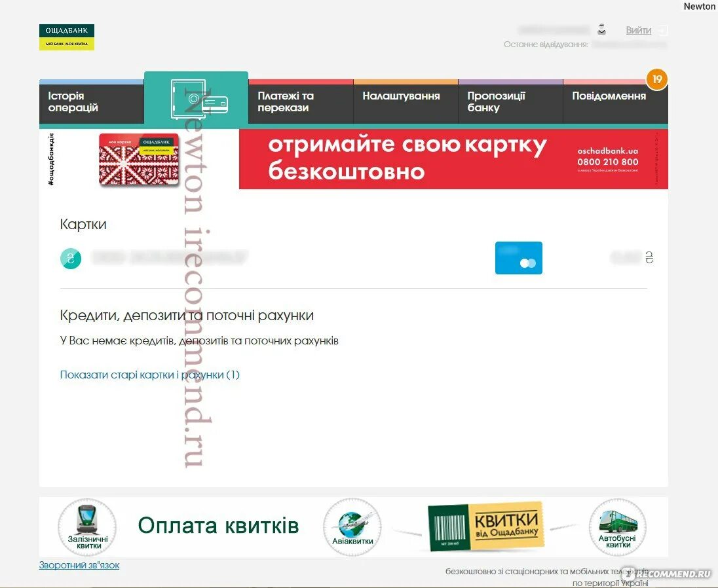Click the 19 notifications badge

(x=657, y=80)
